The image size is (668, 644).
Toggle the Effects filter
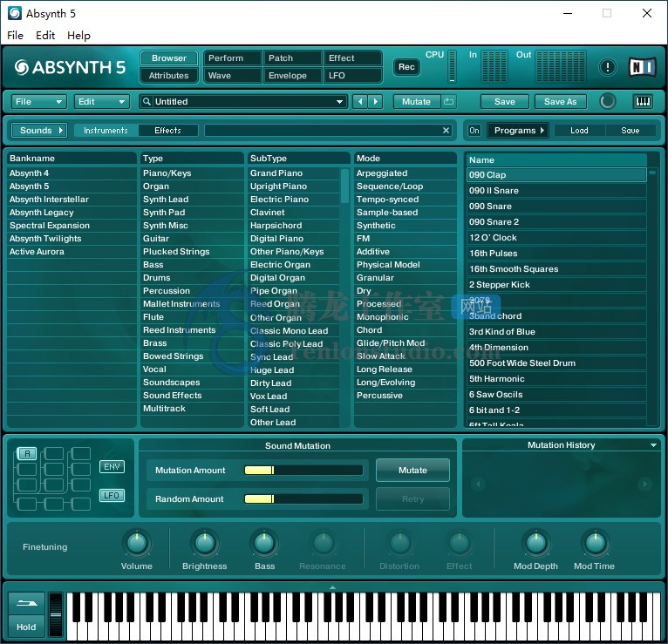pyautogui.click(x=167, y=130)
